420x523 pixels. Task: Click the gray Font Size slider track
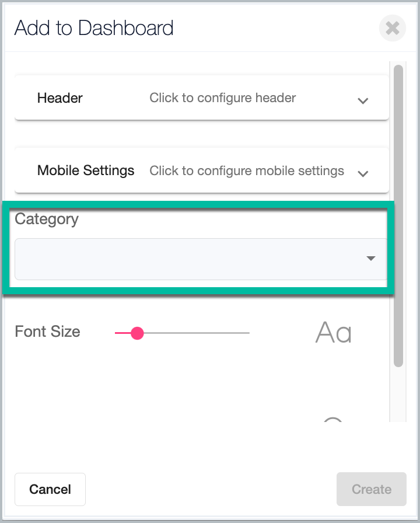click(197, 333)
